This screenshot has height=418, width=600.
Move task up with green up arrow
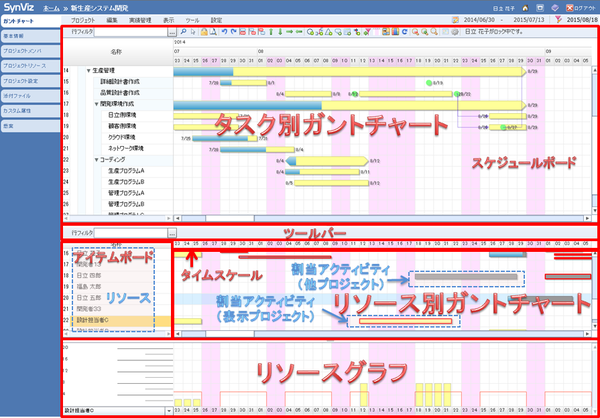pos(271,32)
